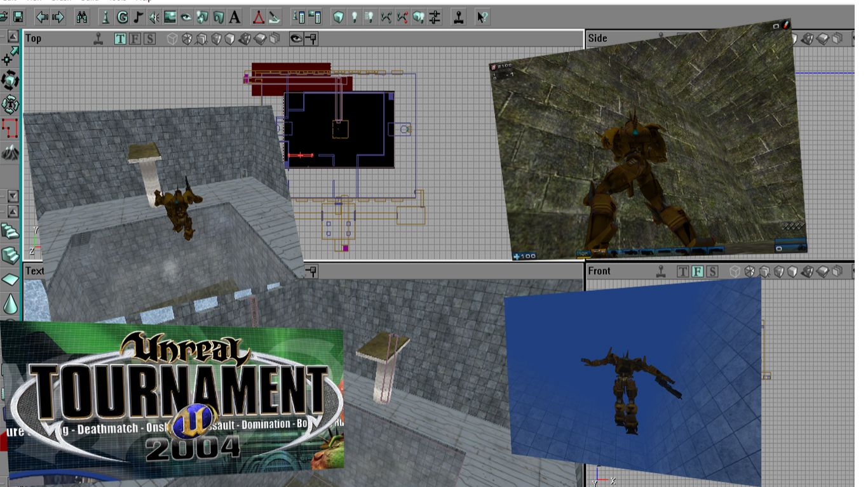Set Front viewport to Top view (T)

pos(682,272)
